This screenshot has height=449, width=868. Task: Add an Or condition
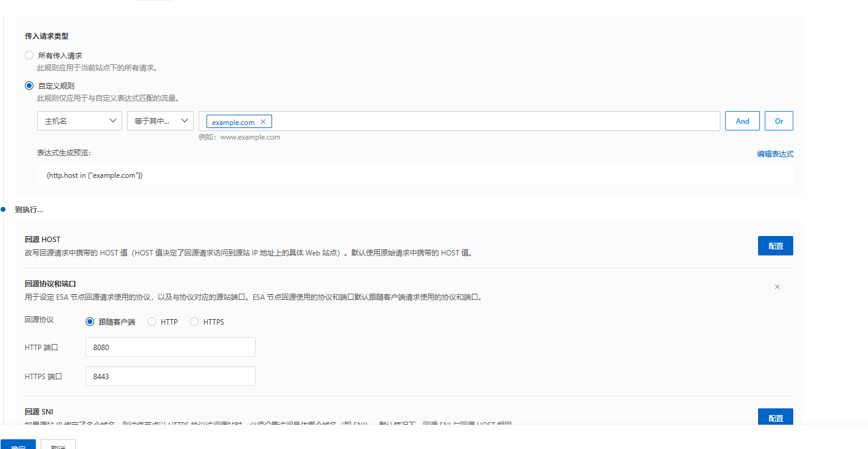[x=779, y=121]
